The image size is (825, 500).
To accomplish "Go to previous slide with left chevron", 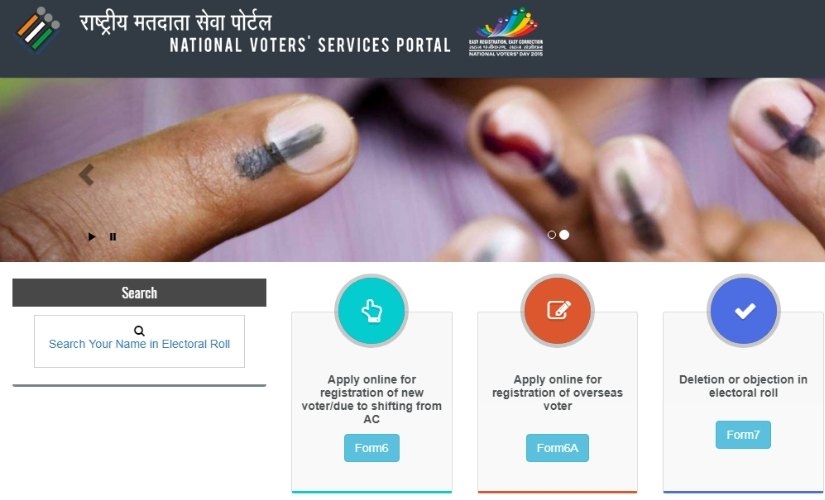I will pos(86,175).
